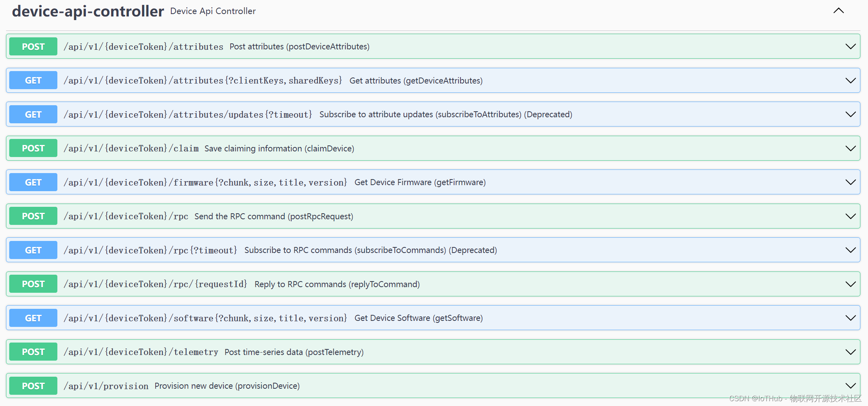Expand the getDeviceAttributes endpoint chevron
The width and height of the screenshot is (868, 406).
click(x=850, y=80)
